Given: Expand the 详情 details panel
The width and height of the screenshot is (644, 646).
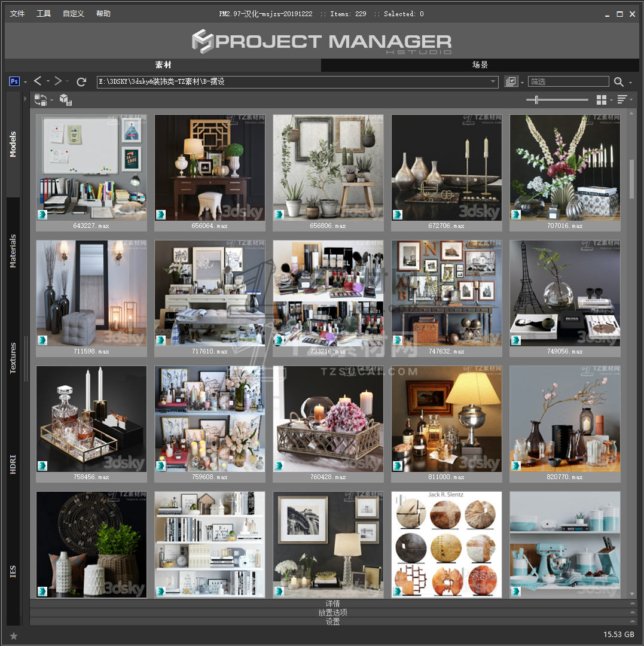Looking at the screenshot, I should pyautogui.click(x=332, y=604).
